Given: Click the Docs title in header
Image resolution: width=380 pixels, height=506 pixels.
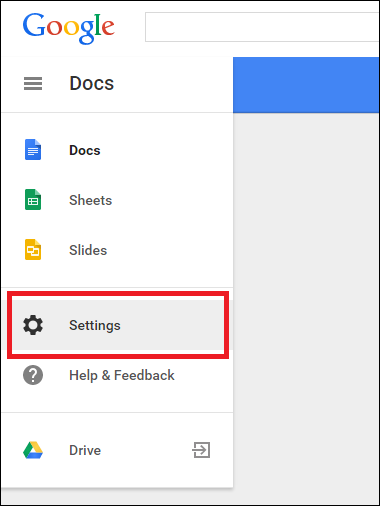Looking at the screenshot, I should (x=92, y=83).
